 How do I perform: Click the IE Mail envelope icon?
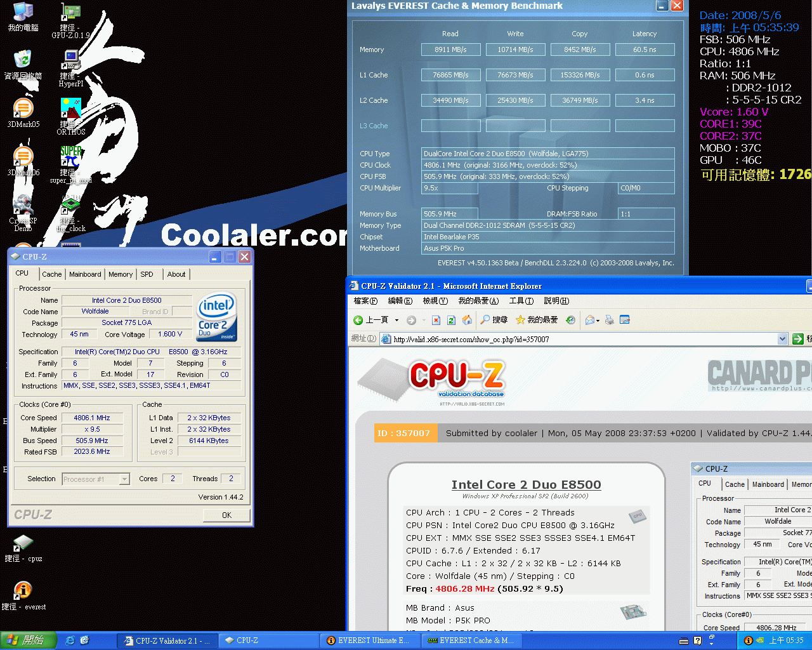coord(589,320)
